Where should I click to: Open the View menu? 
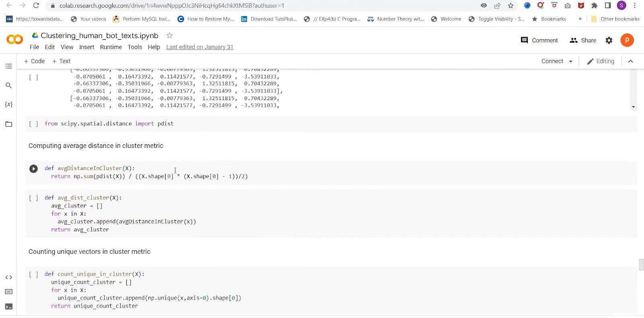(67, 47)
